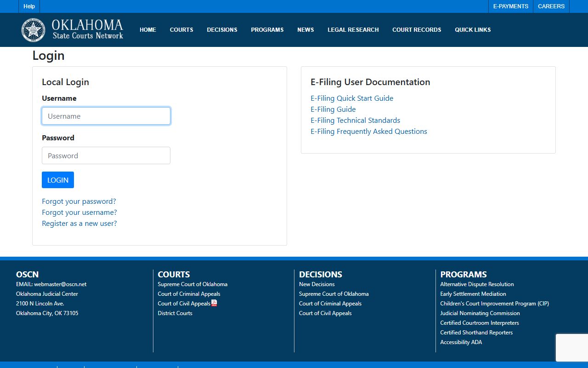Click the Username field label

[x=59, y=98]
